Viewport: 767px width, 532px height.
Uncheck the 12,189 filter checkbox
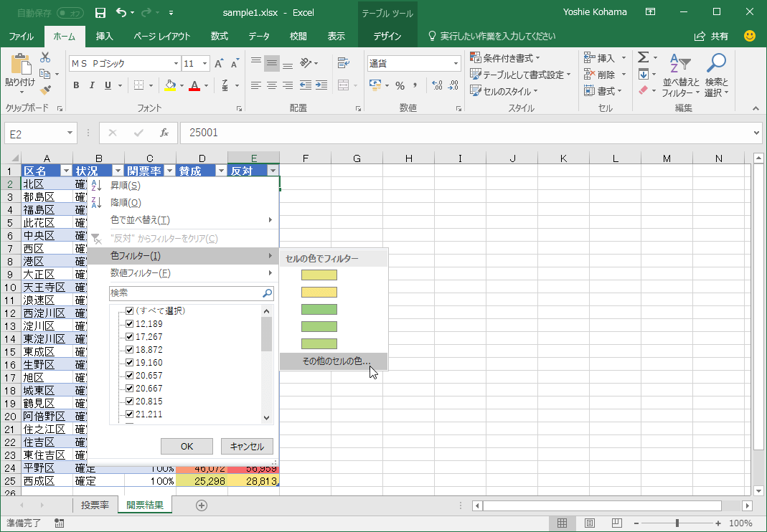tap(130, 323)
